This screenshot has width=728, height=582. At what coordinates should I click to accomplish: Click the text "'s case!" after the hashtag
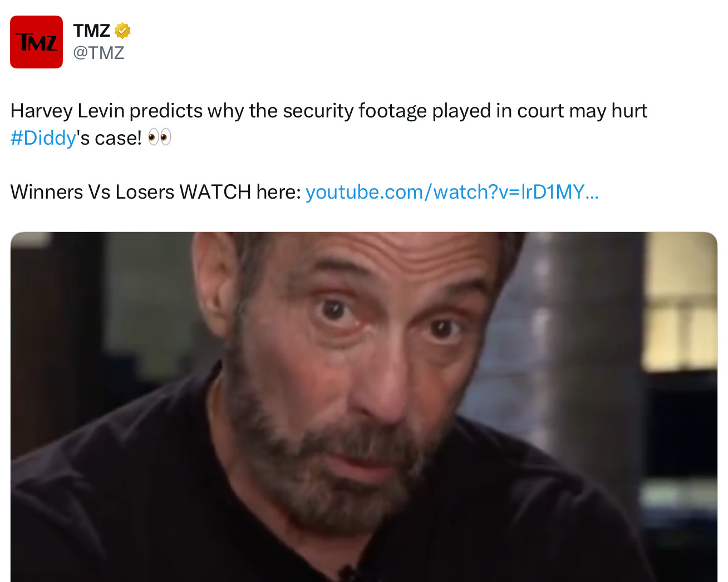click(109, 137)
